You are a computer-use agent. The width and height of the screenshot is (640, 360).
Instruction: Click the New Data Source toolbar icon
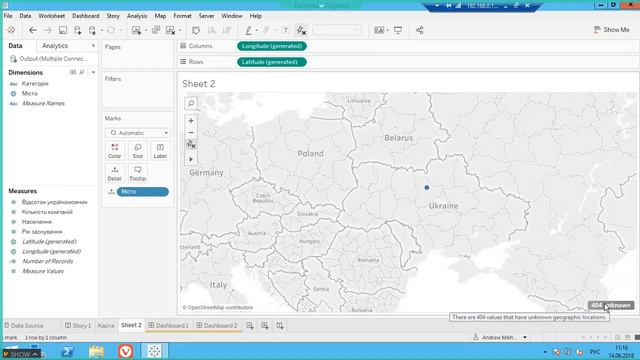click(x=78, y=30)
